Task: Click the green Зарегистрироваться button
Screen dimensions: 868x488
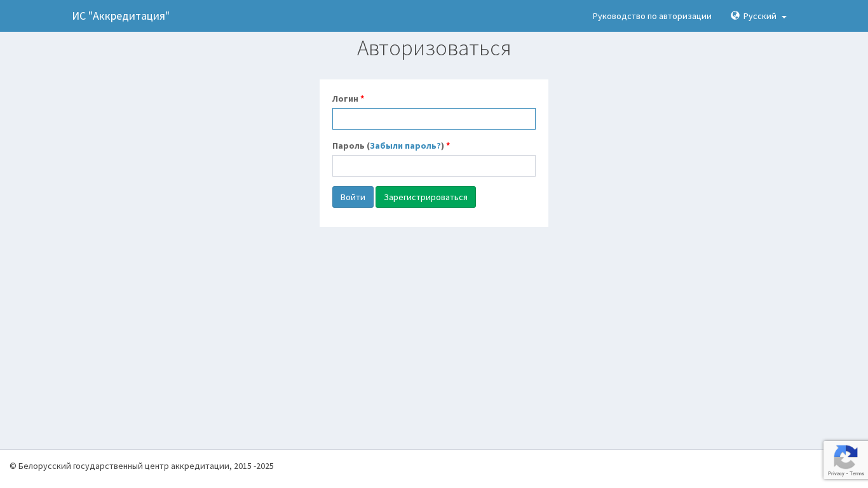Action: click(425, 197)
